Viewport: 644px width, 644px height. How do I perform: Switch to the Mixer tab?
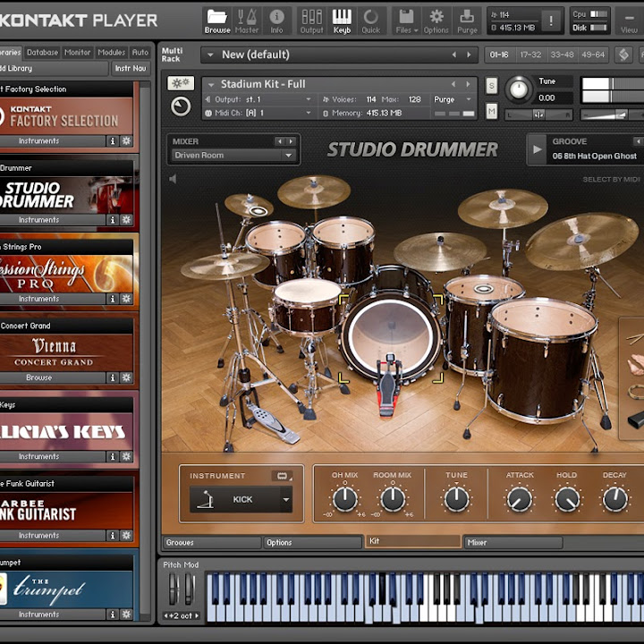point(513,543)
